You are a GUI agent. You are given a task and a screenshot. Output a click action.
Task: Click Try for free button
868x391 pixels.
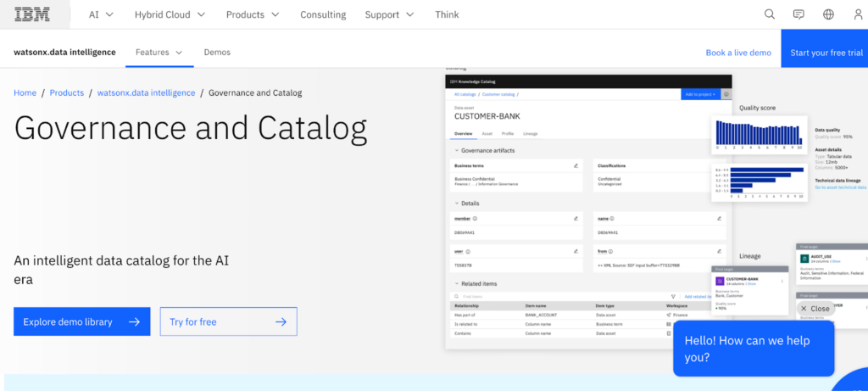pyautogui.click(x=229, y=321)
